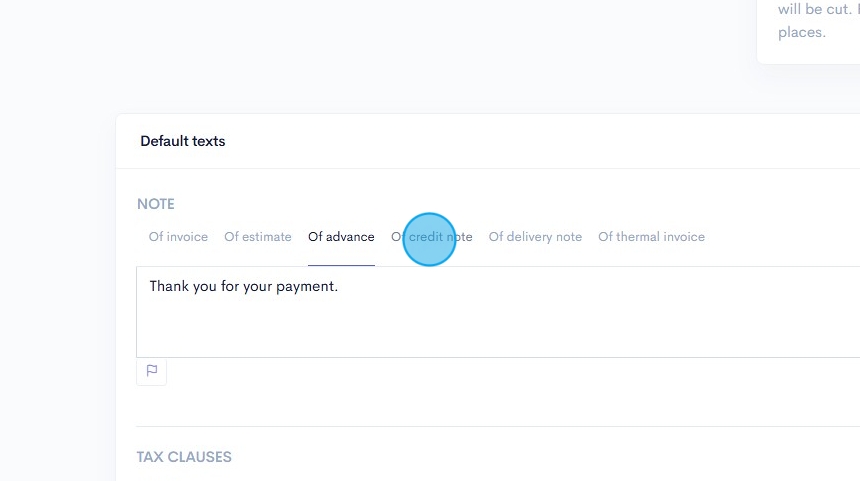Image resolution: width=860 pixels, height=481 pixels.
Task: Go to the Of credit note tab
Action: [x=431, y=237]
